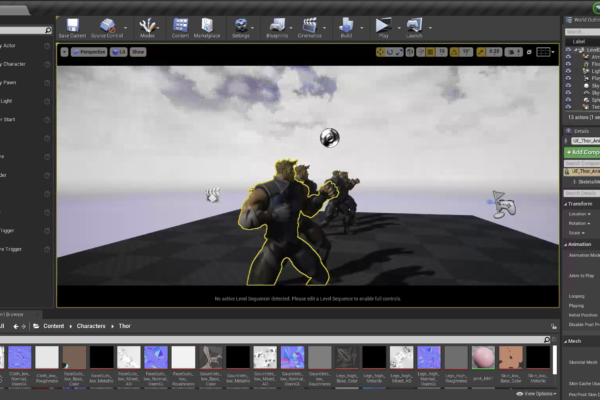Click the Content breadcrumb

pyautogui.click(x=54, y=326)
